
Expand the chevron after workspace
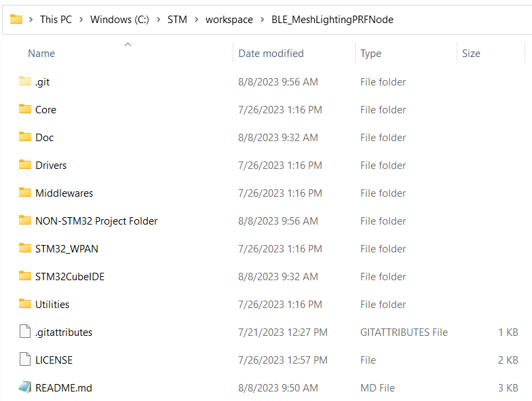(262, 20)
